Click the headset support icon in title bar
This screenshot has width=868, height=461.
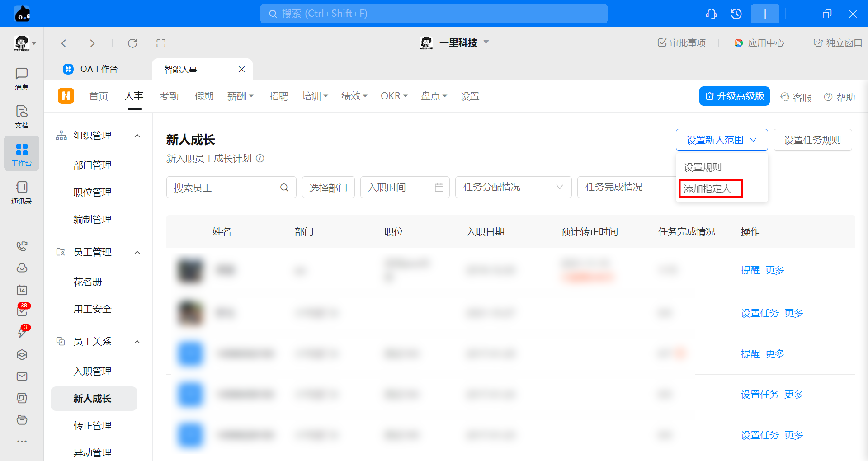click(x=711, y=14)
